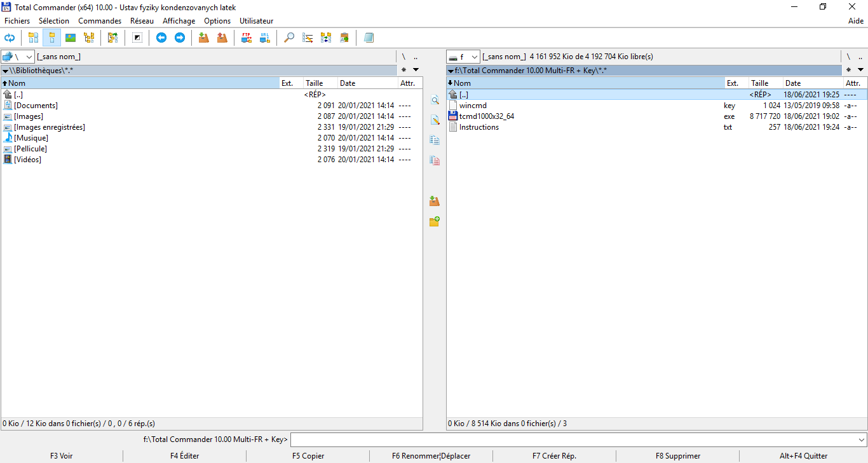Switch to brief file view icon
Viewport: 868px width, 463px height.
(33, 38)
